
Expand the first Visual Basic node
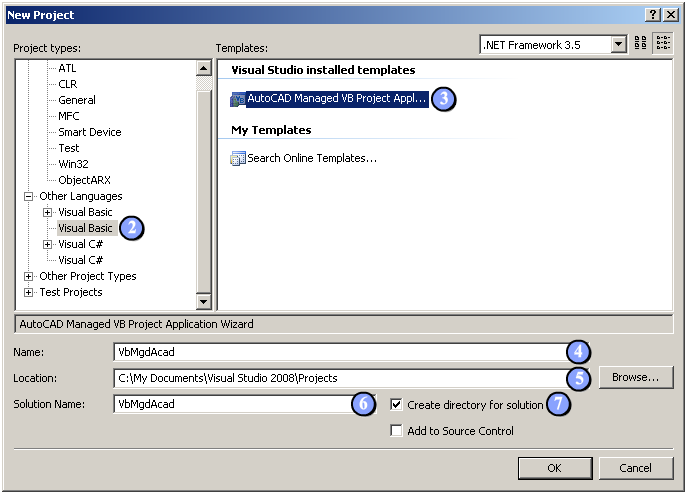coord(47,213)
